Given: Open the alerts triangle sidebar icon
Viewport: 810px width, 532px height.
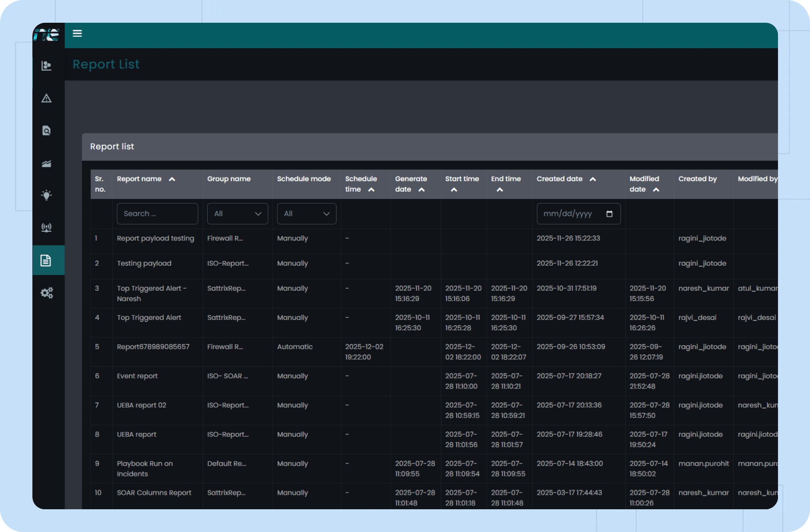Looking at the screenshot, I should coord(46,98).
